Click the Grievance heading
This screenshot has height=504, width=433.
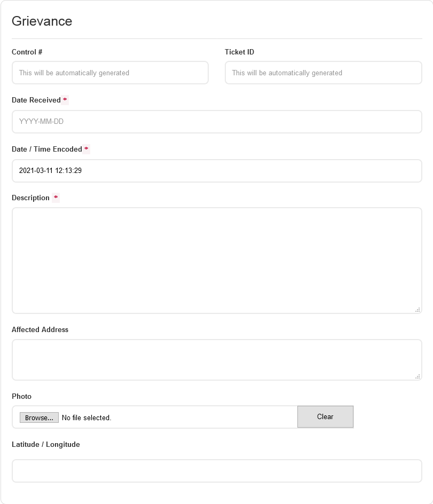(42, 21)
